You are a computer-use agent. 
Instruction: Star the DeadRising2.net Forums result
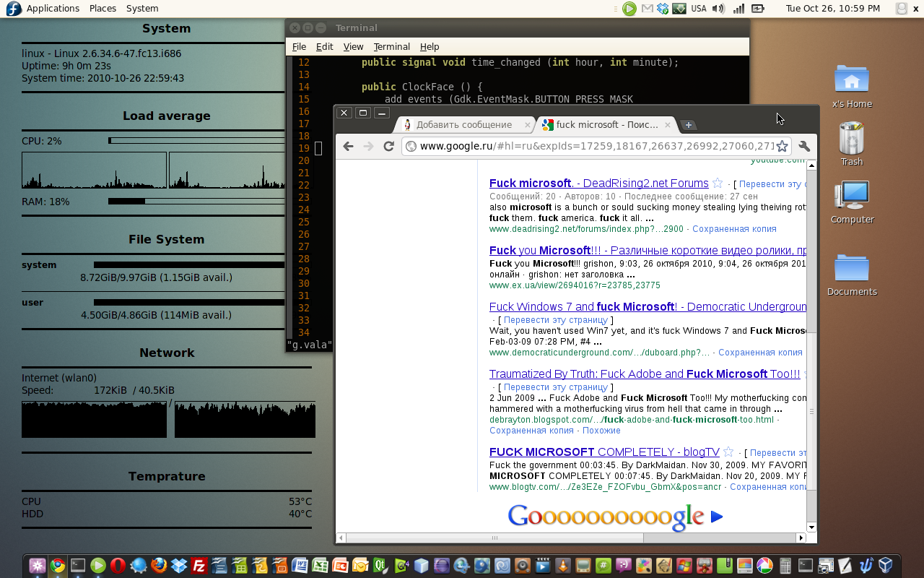point(718,184)
